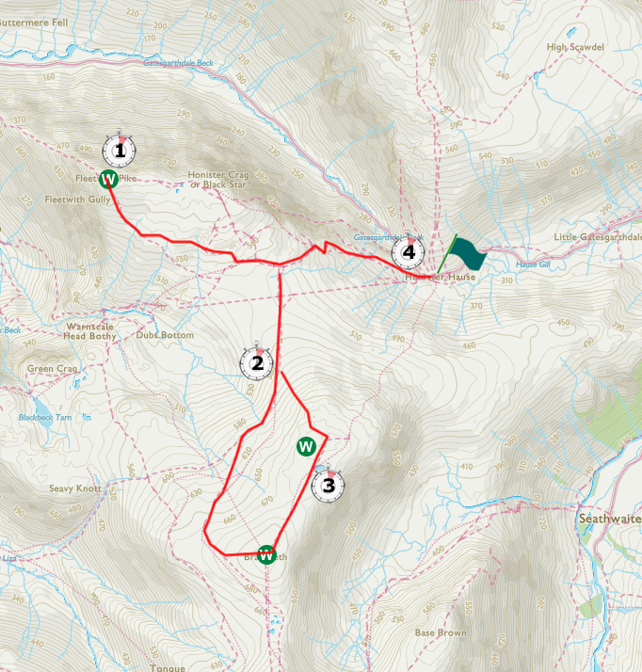Click the green W waypoint at Fleetwith Pike
This screenshot has height=672, width=642.
pos(108,179)
